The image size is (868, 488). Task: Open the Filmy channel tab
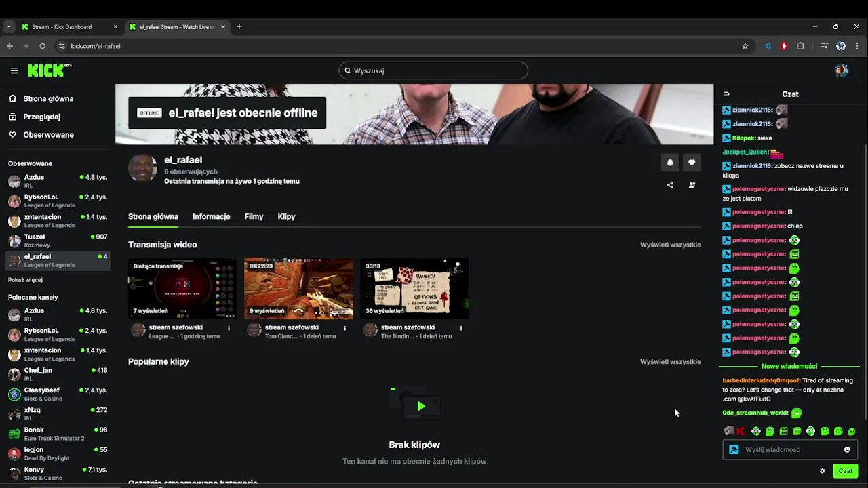click(x=254, y=216)
